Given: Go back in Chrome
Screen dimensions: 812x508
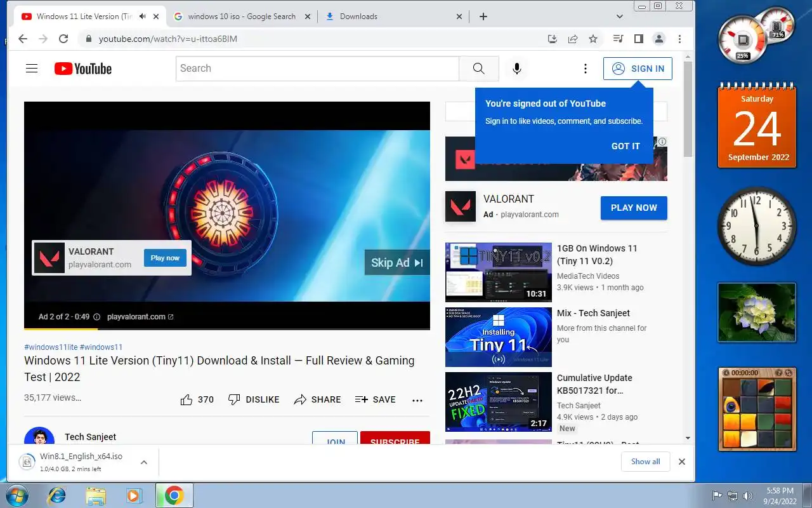Looking at the screenshot, I should tap(23, 39).
